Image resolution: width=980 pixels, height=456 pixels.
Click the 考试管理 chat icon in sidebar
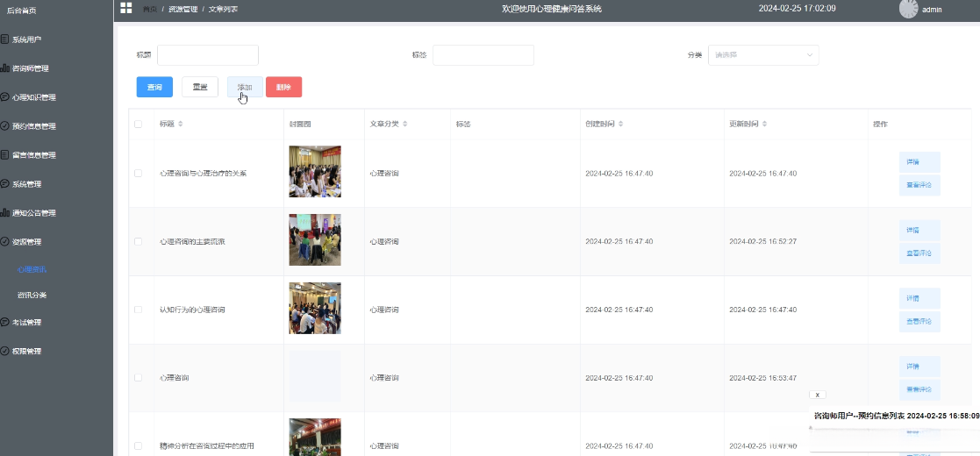click(x=4, y=323)
